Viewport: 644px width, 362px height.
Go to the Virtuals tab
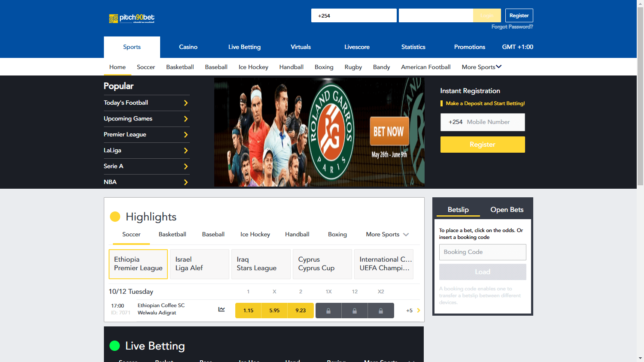pyautogui.click(x=301, y=47)
